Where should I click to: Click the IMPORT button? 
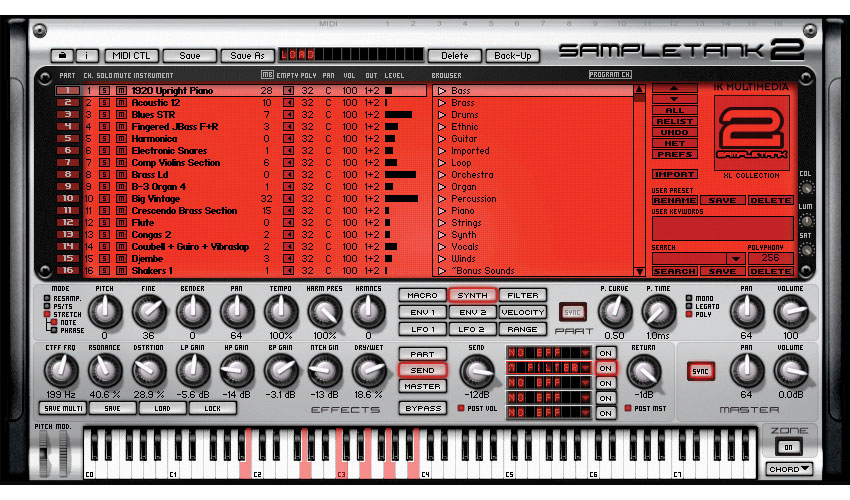tap(674, 175)
